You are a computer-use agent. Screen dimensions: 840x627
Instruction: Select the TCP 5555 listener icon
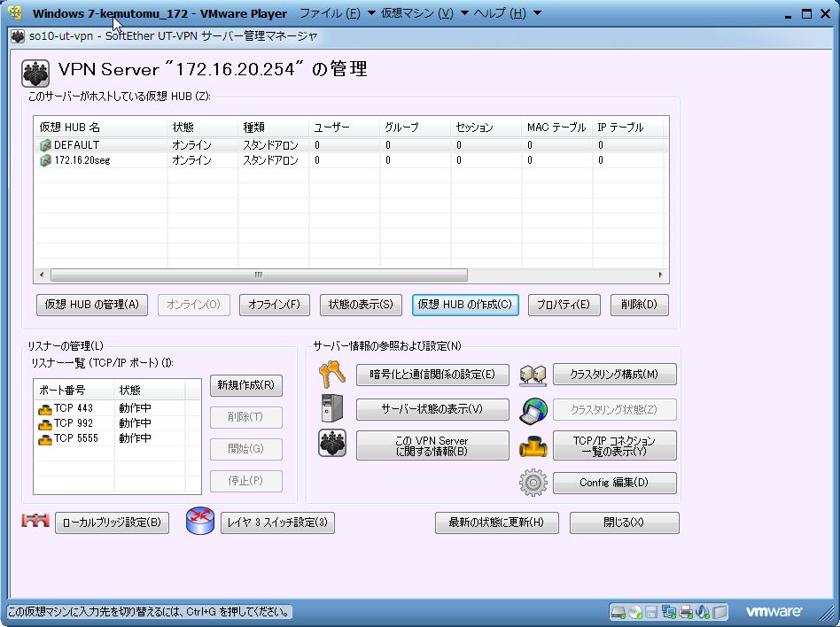click(45, 439)
